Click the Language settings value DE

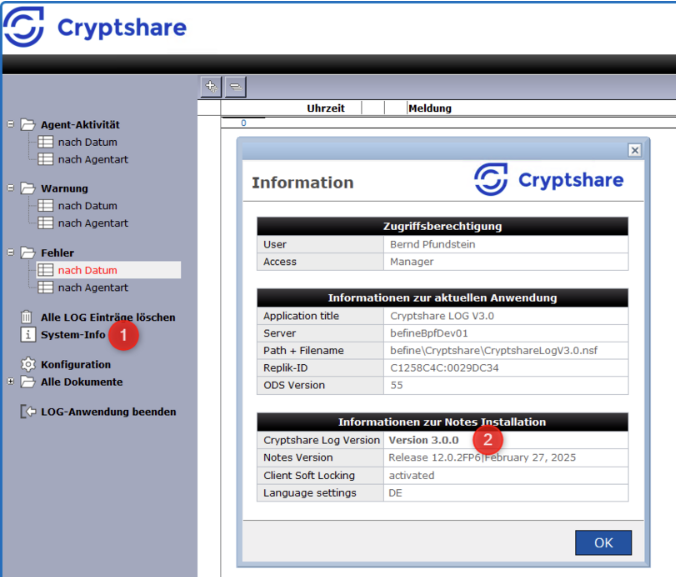click(x=395, y=492)
